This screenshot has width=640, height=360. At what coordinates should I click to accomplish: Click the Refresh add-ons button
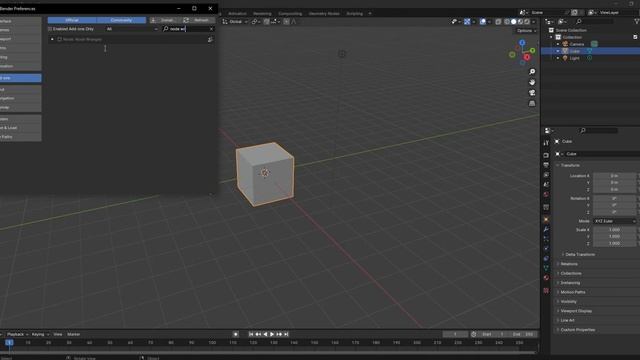click(198, 20)
